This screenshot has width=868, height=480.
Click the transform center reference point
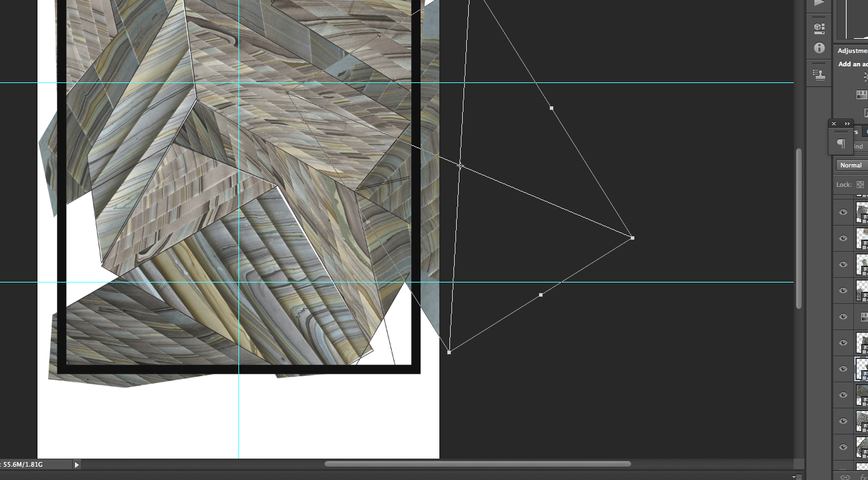460,165
